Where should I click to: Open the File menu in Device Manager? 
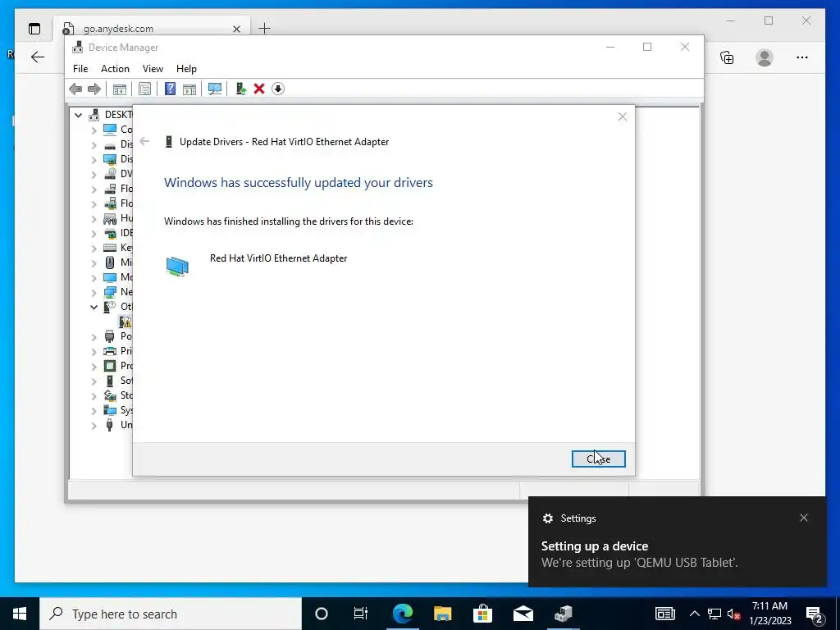pos(80,69)
